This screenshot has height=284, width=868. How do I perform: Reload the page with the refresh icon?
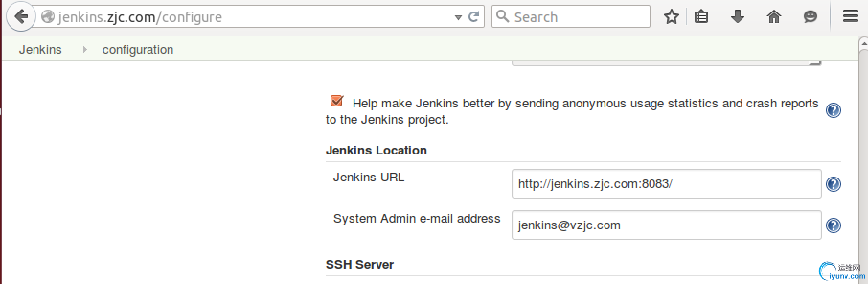[474, 17]
